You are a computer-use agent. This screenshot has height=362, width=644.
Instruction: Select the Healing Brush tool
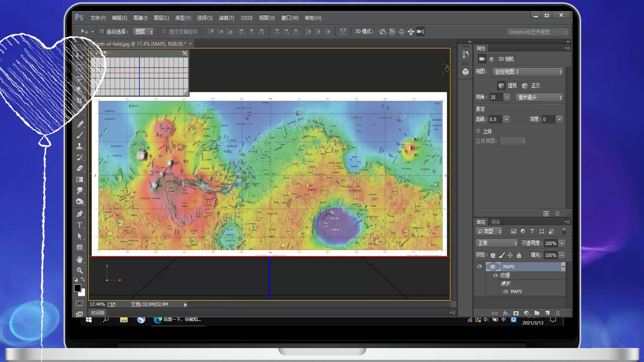79,124
